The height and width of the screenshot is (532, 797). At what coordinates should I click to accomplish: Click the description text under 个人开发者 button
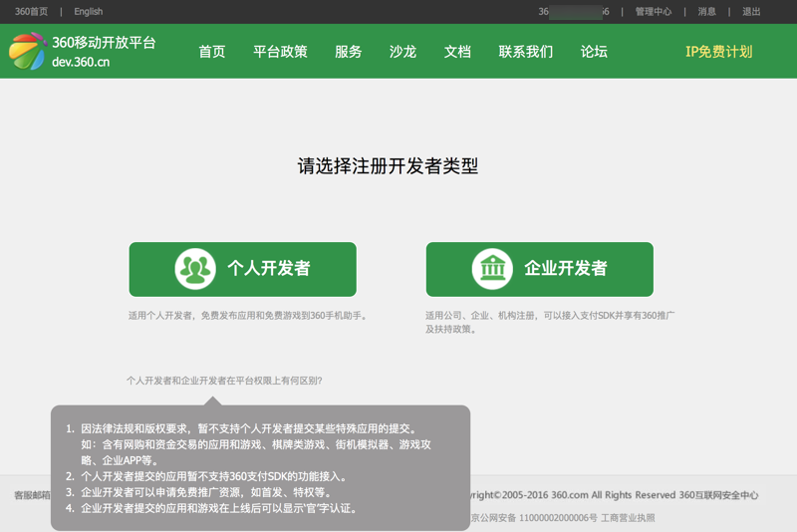247,316
